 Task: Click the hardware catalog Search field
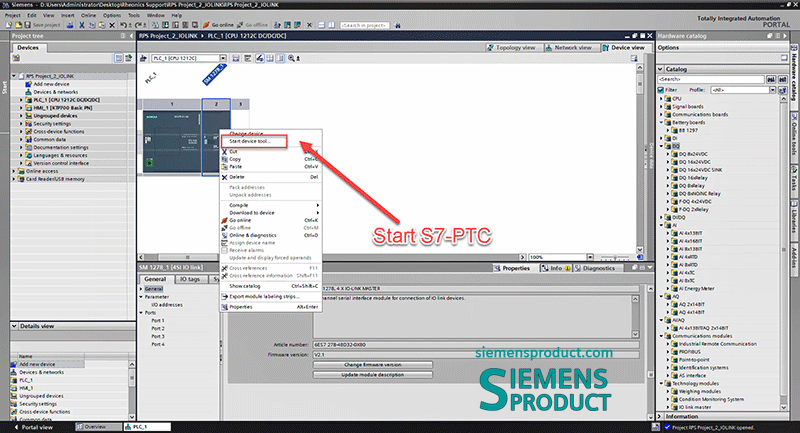[711, 79]
